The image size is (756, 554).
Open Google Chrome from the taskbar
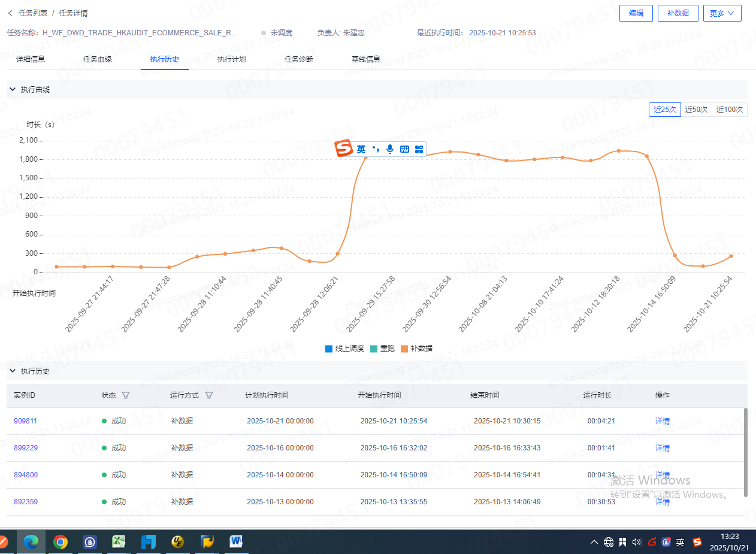tap(60, 542)
